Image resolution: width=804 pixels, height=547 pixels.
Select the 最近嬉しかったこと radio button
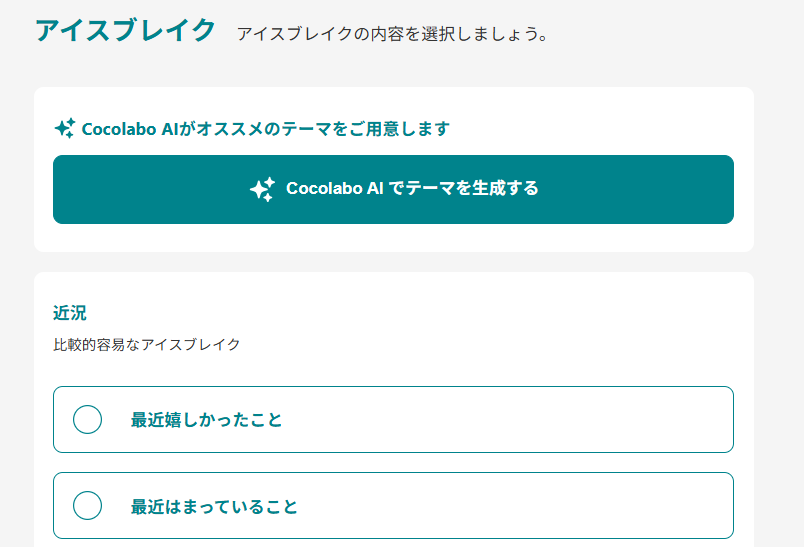click(88, 420)
